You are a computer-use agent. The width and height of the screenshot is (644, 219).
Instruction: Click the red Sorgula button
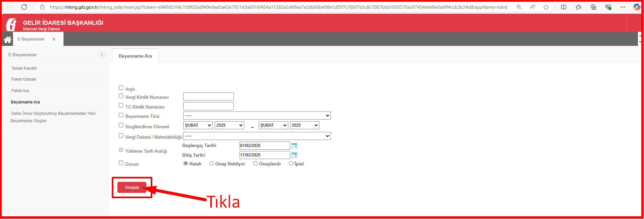click(132, 188)
